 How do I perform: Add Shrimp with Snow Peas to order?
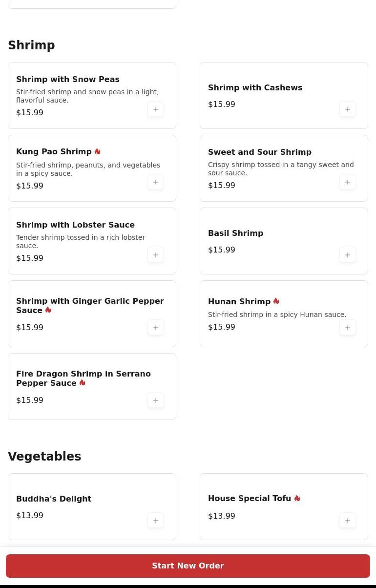(x=156, y=109)
